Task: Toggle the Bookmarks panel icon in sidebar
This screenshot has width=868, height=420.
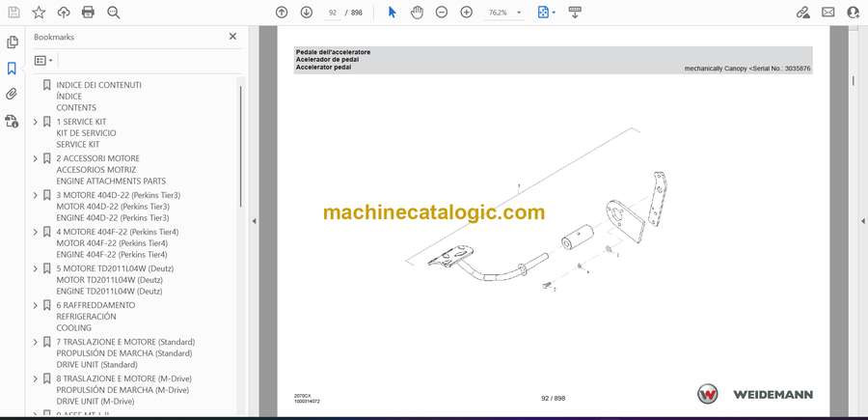Action: [12, 69]
